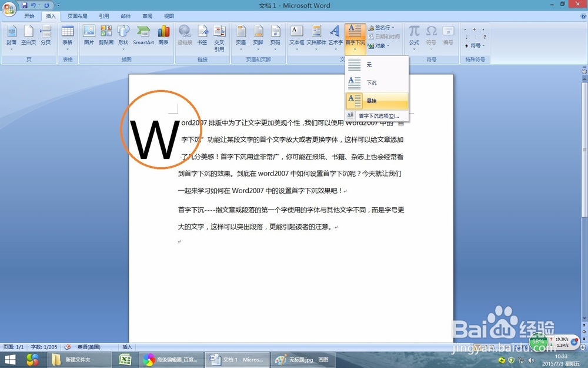Switch to 无标题.jpg Paint taskbar item
Viewport: 588px width, 368px height.
tap(303, 360)
